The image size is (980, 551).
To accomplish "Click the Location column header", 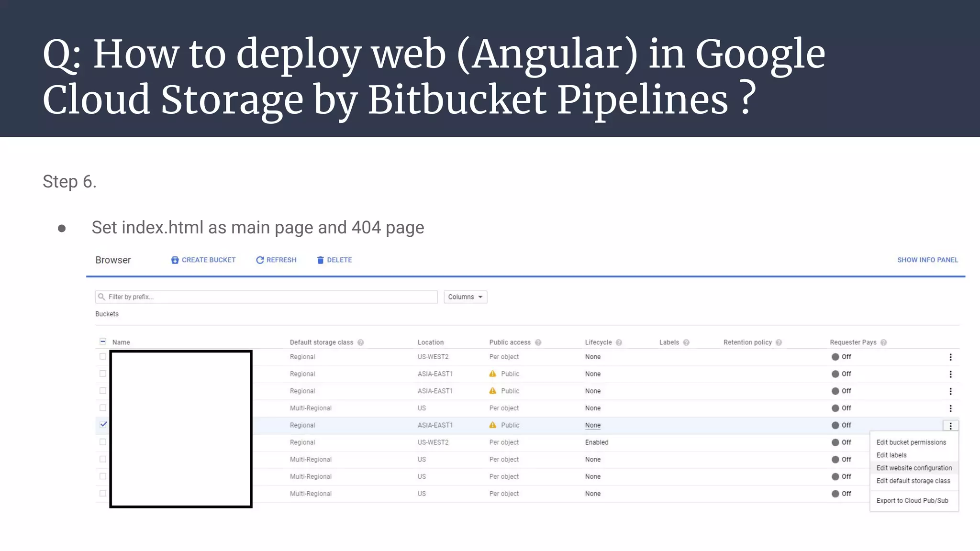I will click(430, 342).
